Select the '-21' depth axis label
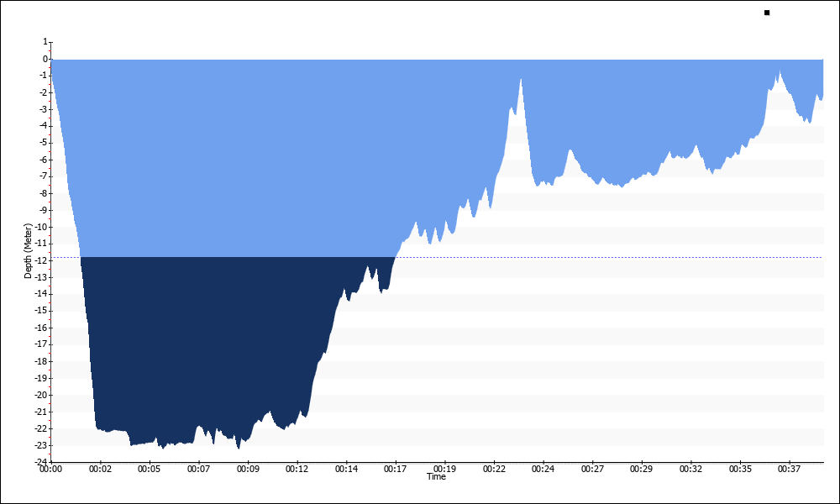The width and height of the screenshot is (840, 504). (41, 412)
